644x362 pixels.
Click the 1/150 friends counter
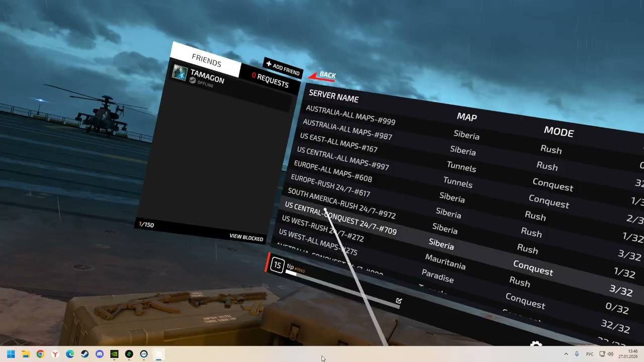[146, 224]
